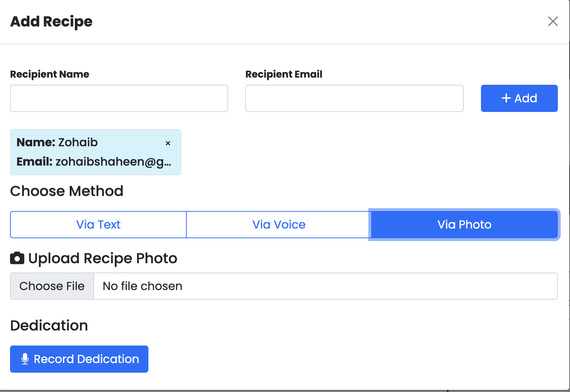Click the Name: Zohaib text in chip

(57, 142)
